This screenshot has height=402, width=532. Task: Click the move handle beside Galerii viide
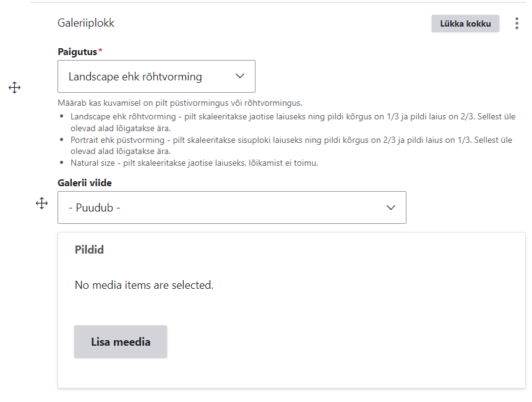point(41,203)
